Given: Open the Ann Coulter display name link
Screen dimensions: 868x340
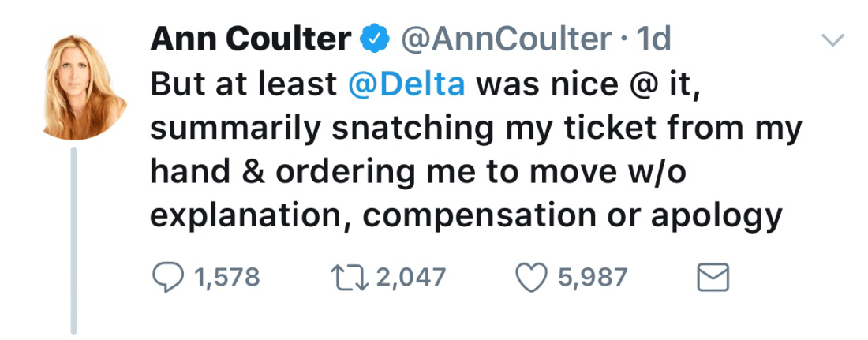Looking at the screenshot, I should 252,37.
